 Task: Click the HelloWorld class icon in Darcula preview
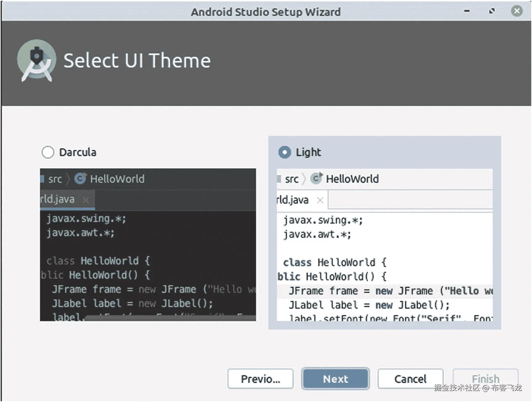point(80,178)
